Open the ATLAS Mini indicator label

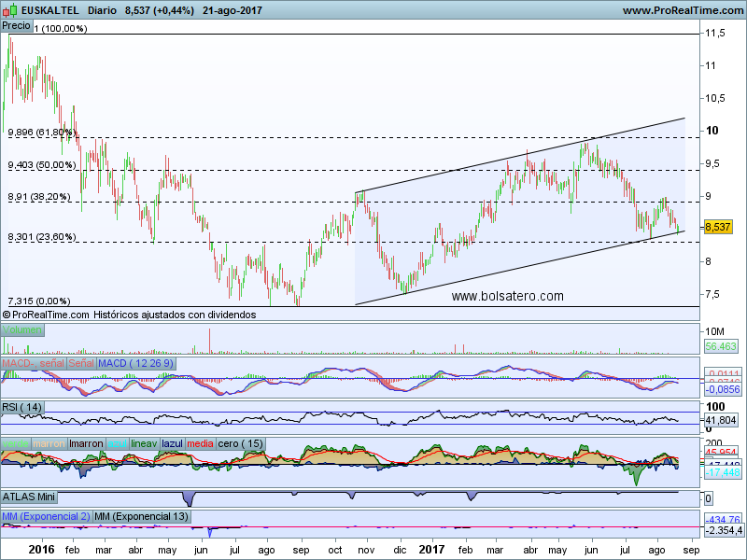click(30, 497)
